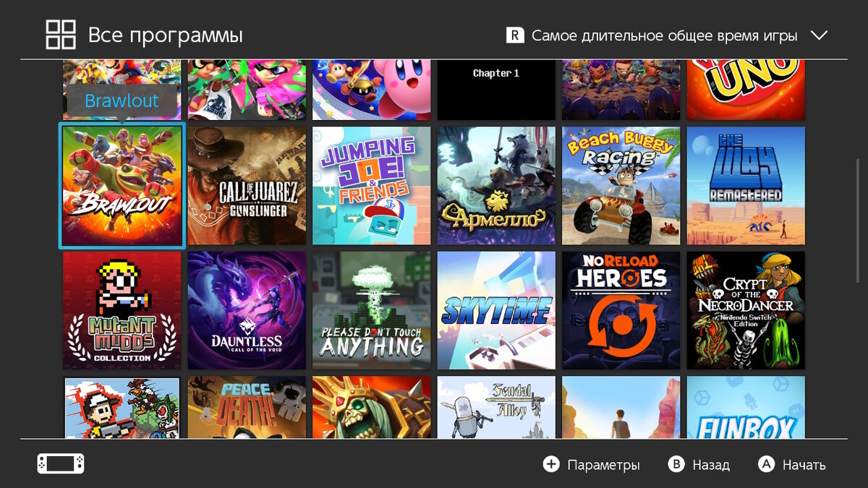868x488 pixels.
Task: Select The Way Remastered tile
Action: click(746, 186)
